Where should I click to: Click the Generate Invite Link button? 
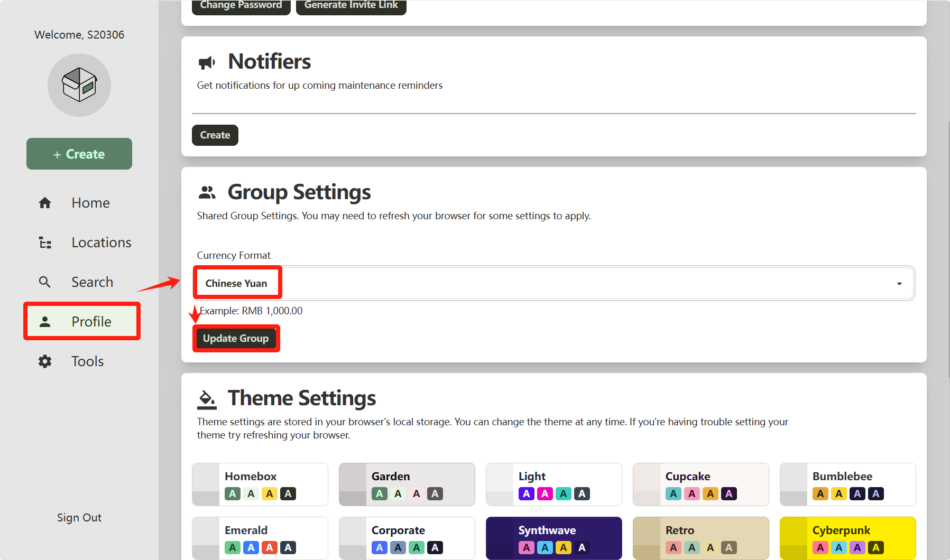(x=351, y=6)
